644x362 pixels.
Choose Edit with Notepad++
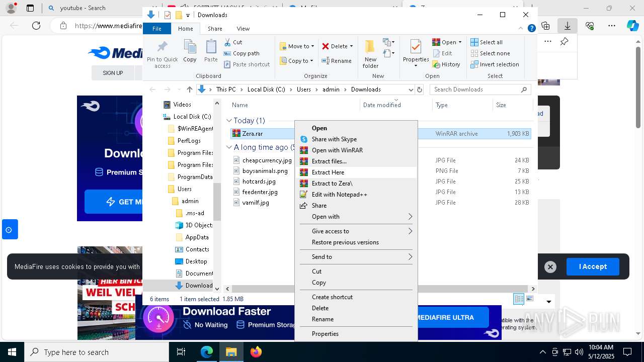tap(356, 195)
